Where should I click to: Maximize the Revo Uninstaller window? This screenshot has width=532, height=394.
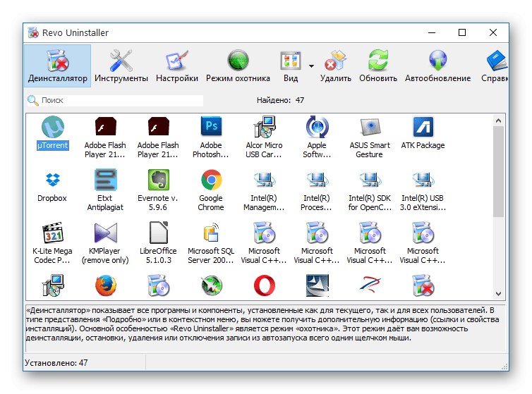pyautogui.click(x=461, y=32)
